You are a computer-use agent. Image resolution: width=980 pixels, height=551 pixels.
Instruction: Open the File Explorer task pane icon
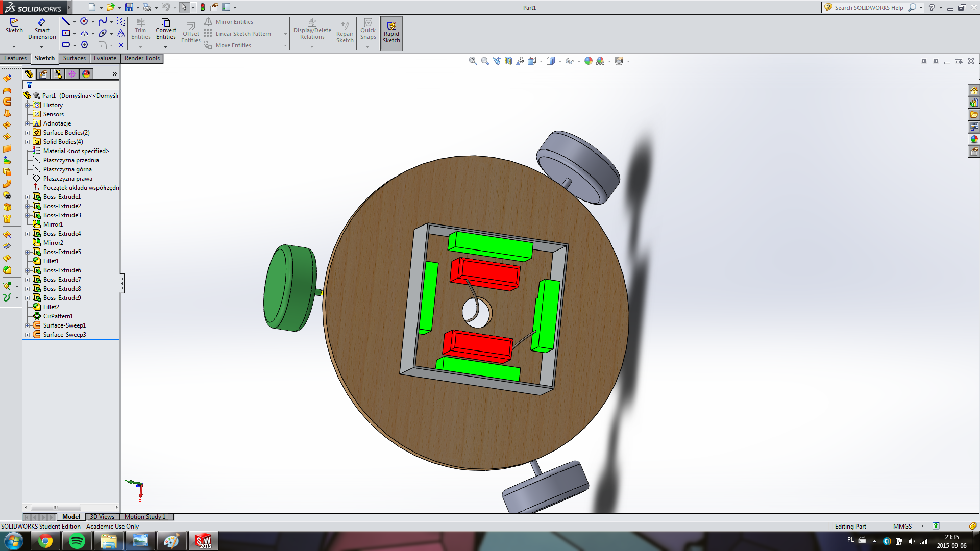tap(974, 115)
